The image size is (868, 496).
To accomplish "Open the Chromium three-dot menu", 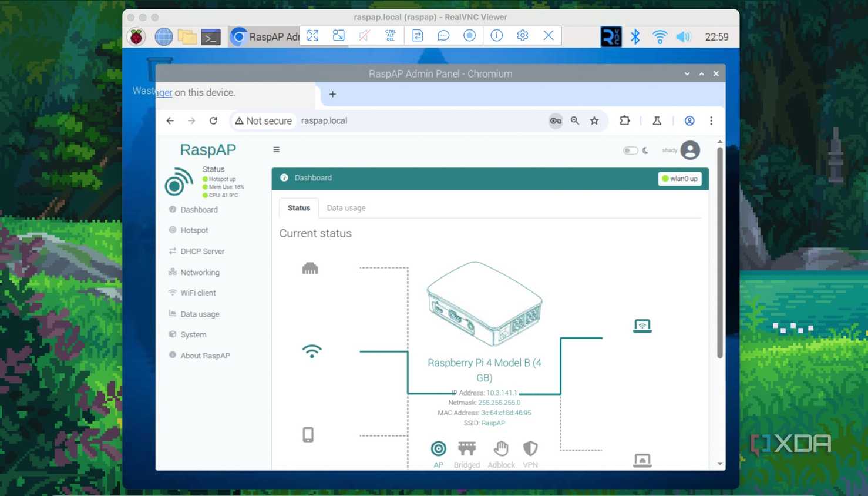I will [x=711, y=120].
